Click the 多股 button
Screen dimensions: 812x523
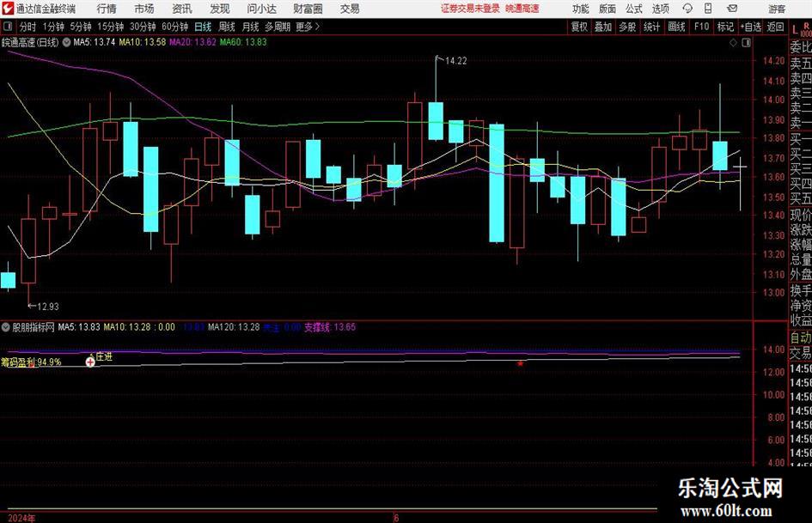point(627,27)
